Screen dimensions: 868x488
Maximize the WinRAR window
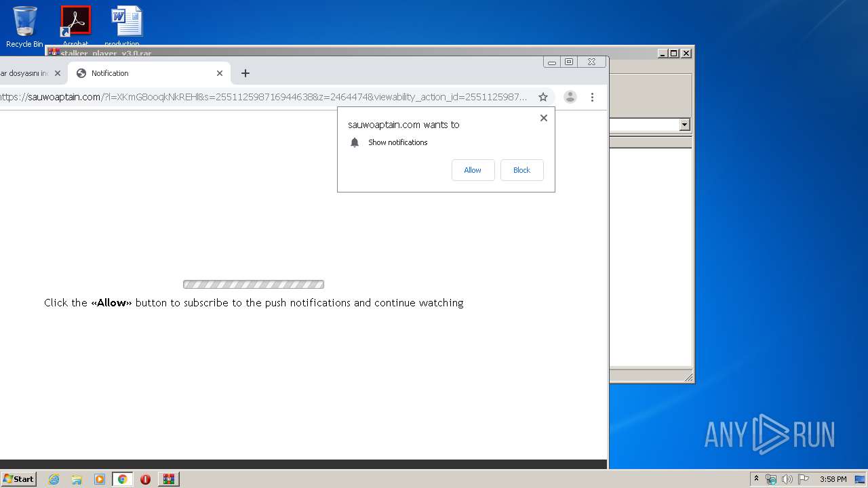click(674, 53)
